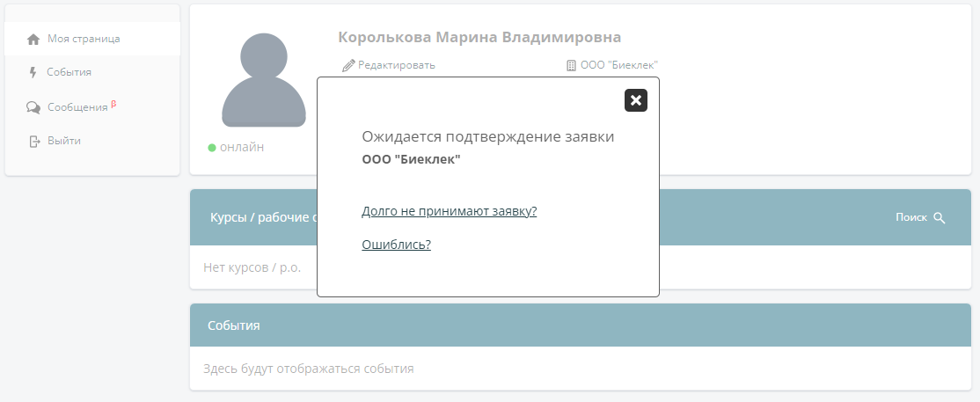Click the "Ошиблись?" link
Viewport: 980px width, 402px height.
click(x=396, y=245)
